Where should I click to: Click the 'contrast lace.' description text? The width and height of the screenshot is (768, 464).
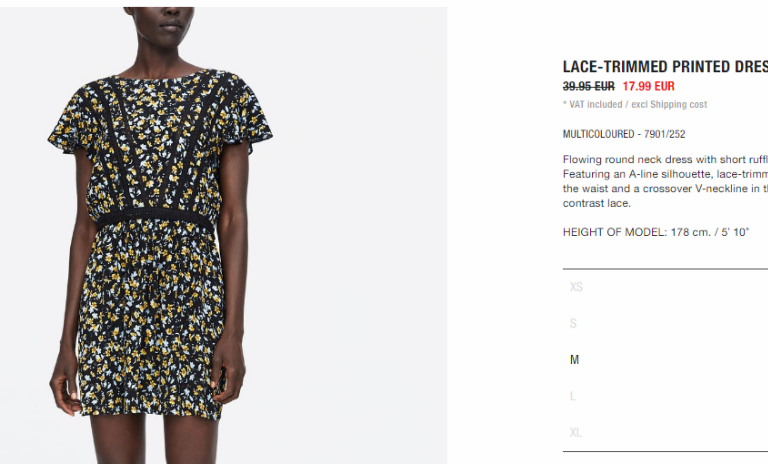(597, 203)
